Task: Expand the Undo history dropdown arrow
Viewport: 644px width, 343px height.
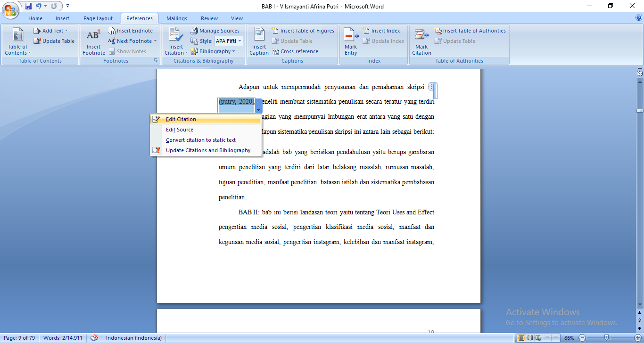Action: [45, 6]
